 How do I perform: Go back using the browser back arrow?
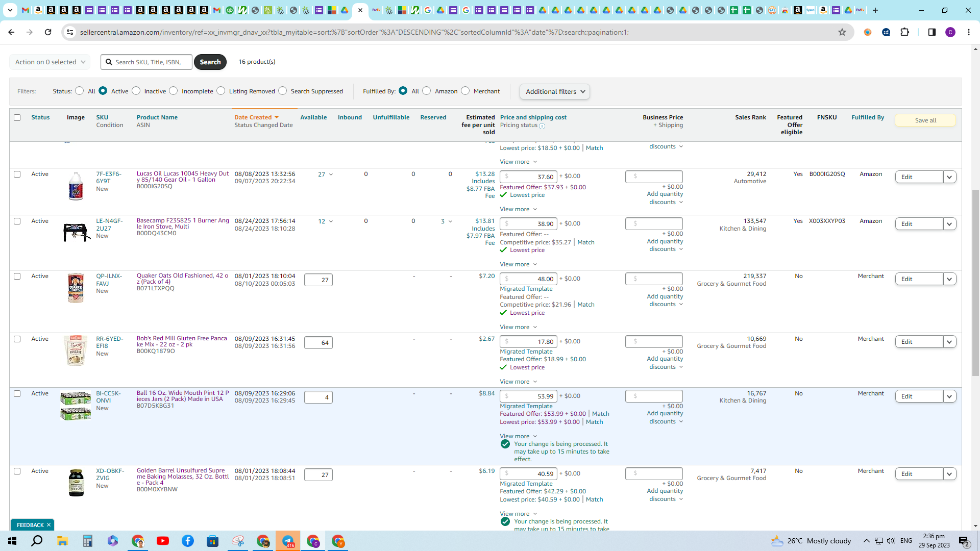point(11,32)
